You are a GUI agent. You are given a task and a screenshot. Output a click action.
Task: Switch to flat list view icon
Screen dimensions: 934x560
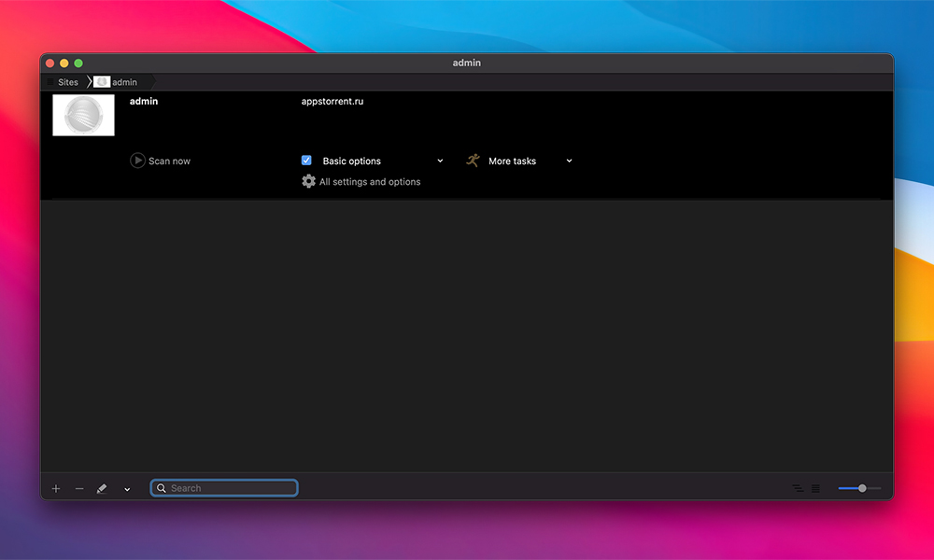coord(815,488)
